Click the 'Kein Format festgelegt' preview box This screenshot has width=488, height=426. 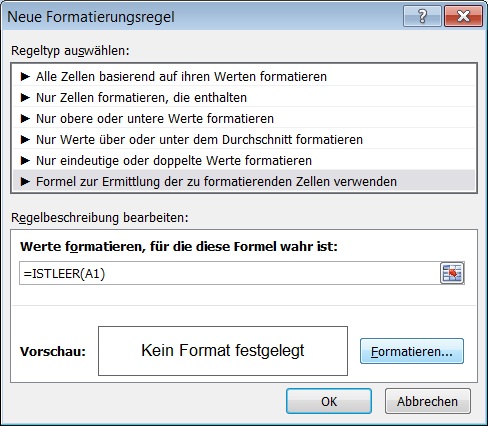223,351
